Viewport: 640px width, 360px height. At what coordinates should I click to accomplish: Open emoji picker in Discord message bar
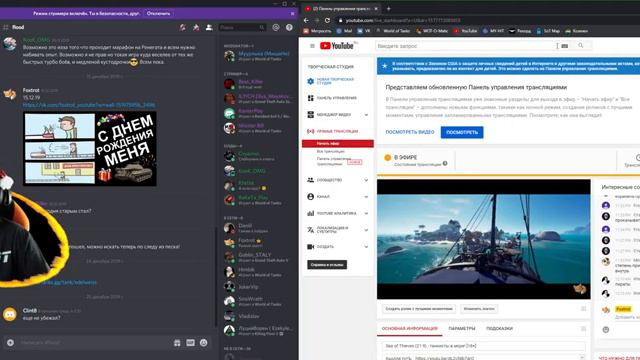pyautogui.click(x=204, y=343)
